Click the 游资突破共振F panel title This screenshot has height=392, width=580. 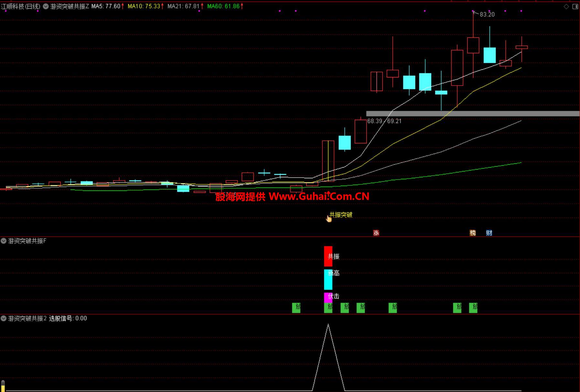click(27, 241)
